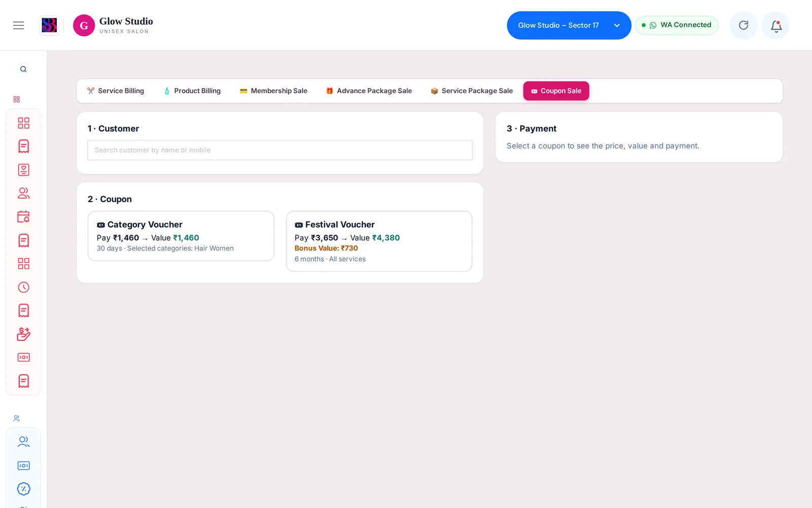Go to the Advance Package Sale tab

pos(368,91)
